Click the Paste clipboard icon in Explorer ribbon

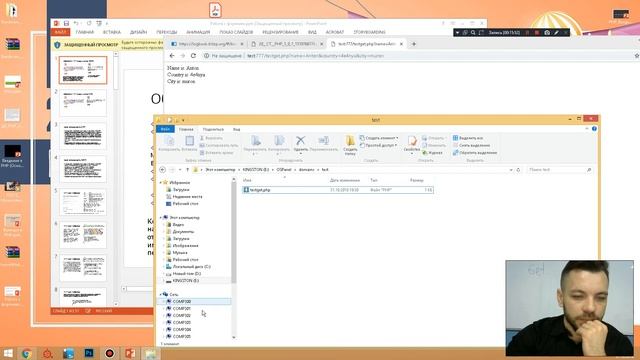189,141
